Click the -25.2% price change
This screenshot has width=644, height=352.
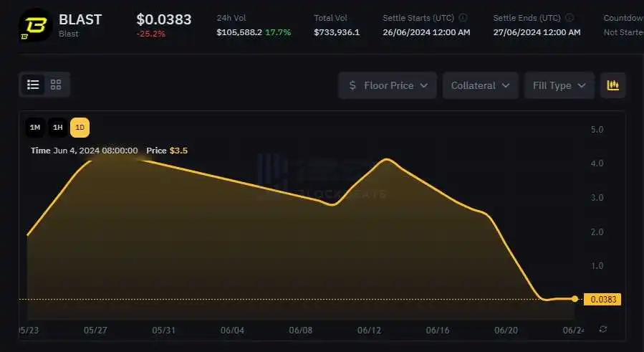150,34
